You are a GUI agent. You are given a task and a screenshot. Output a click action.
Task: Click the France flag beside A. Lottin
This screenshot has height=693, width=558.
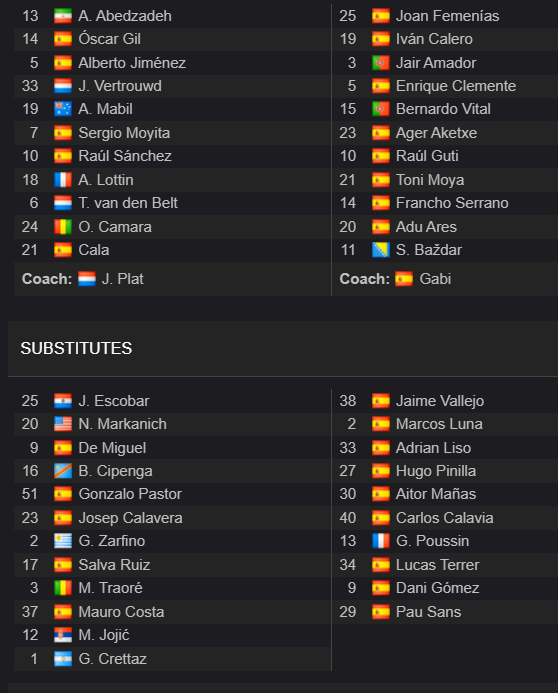63,180
